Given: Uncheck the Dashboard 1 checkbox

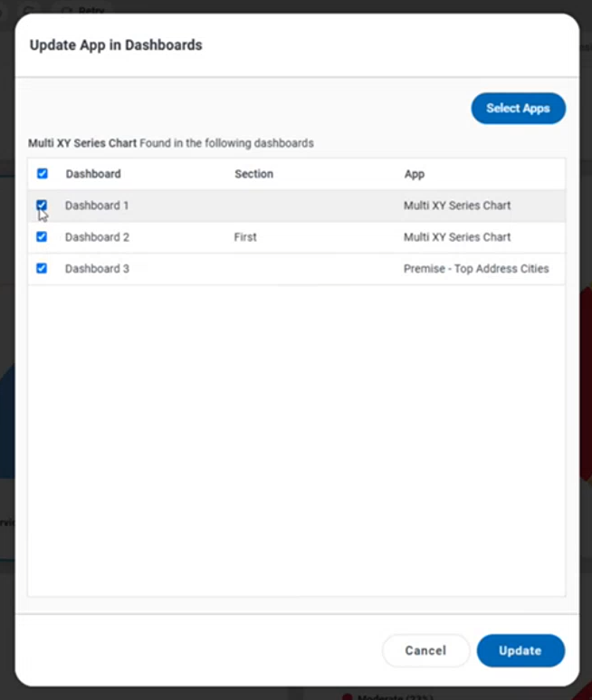Looking at the screenshot, I should pyautogui.click(x=42, y=206).
